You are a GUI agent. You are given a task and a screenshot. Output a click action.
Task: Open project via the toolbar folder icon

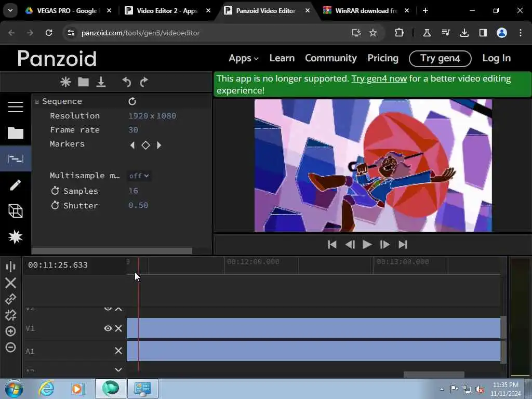pyautogui.click(x=83, y=82)
